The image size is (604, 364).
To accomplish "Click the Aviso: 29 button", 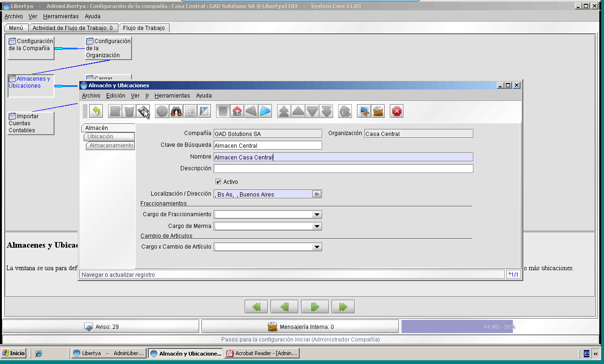I will [x=101, y=326].
